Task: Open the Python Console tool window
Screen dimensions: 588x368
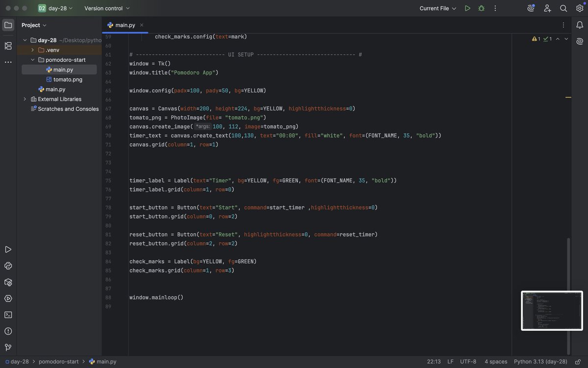Action: (8, 266)
